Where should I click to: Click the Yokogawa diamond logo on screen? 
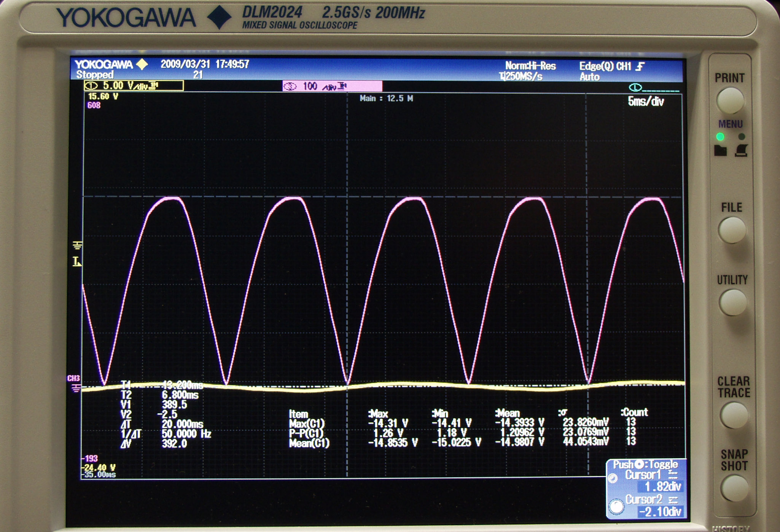(142, 64)
